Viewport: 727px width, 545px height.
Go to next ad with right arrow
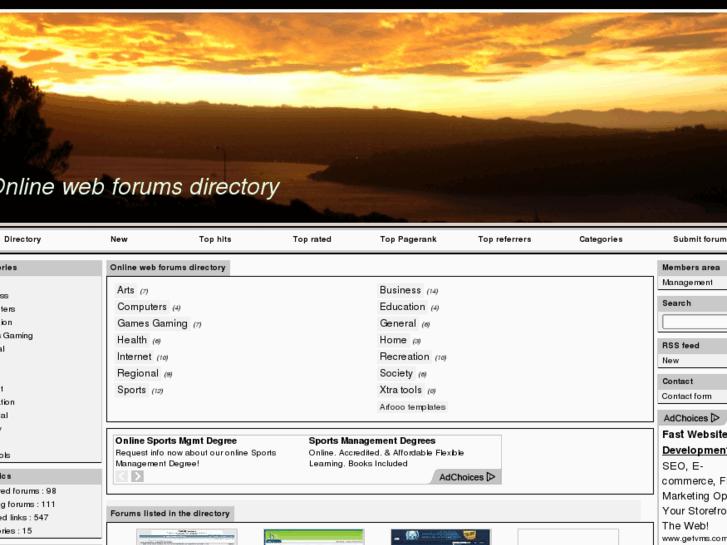click(137, 476)
